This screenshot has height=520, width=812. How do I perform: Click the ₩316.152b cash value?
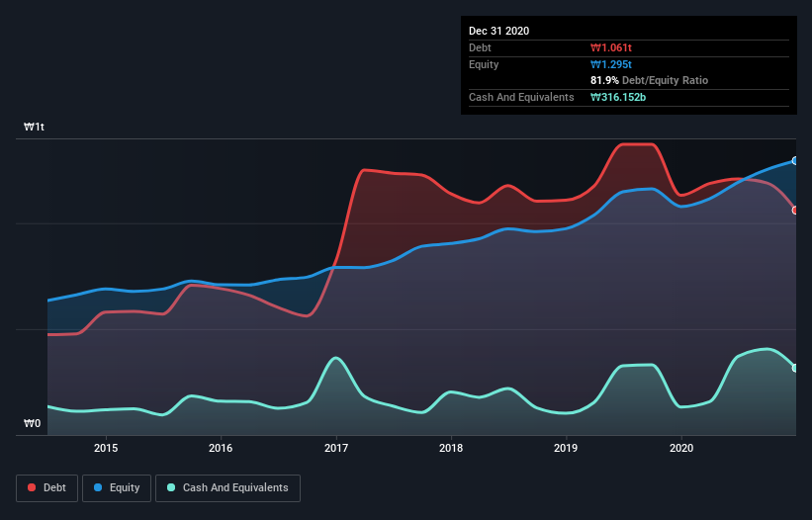pos(618,97)
